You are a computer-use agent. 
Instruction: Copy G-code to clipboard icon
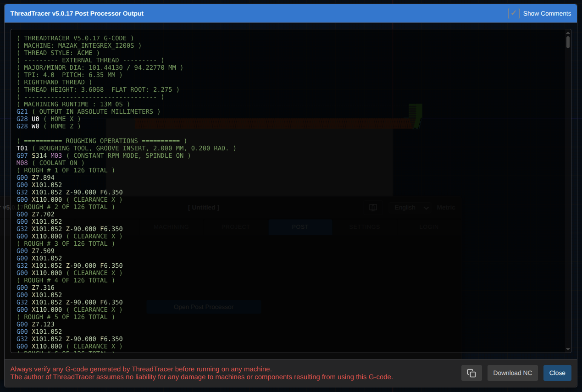tap(471, 373)
